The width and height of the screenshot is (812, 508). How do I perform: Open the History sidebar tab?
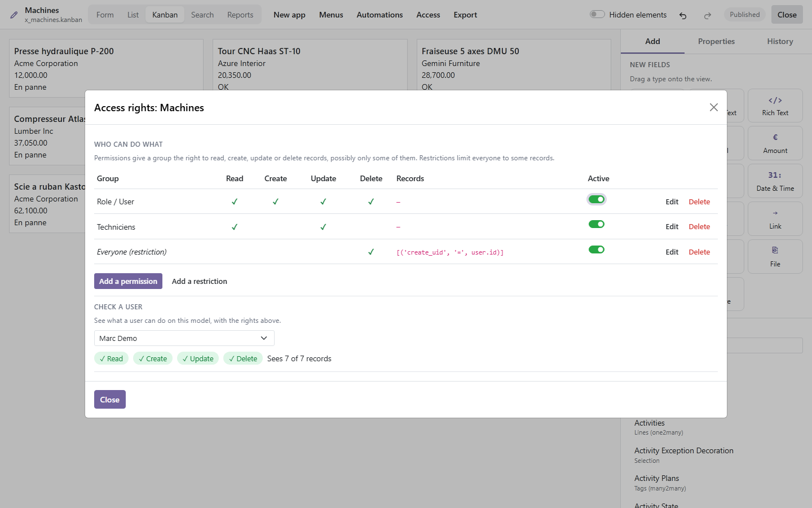(780, 41)
